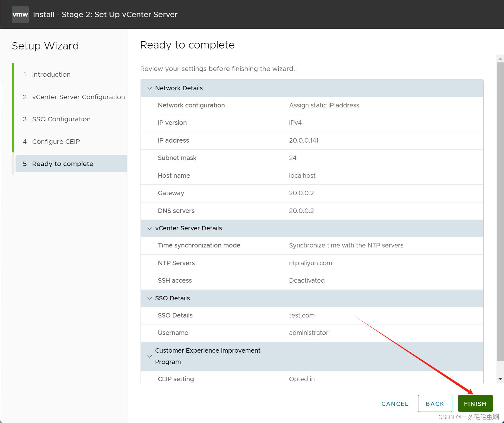This screenshot has height=423, width=504.
Task: Click NTP server ntp.aliyun.com
Action: pos(311,263)
